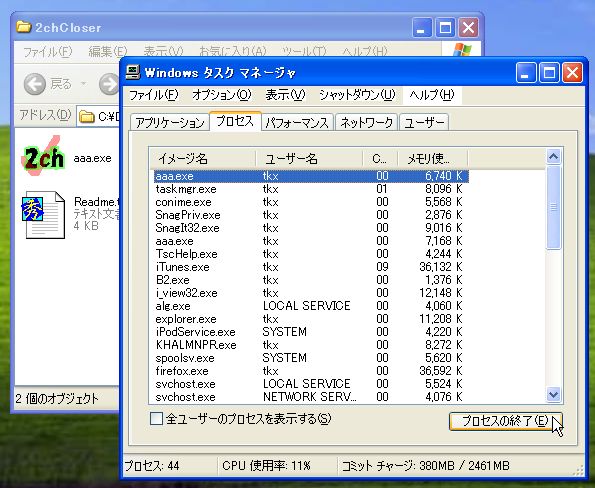Open the 表示 menu in Task Manager
Viewport: 595px width, 488px height.
pos(285,95)
